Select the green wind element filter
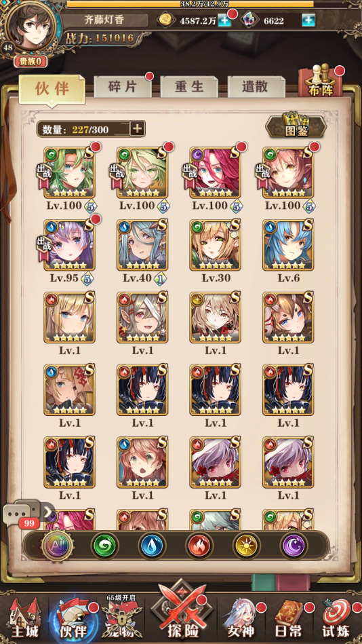This screenshot has width=362, height=644. coord(104,546)
